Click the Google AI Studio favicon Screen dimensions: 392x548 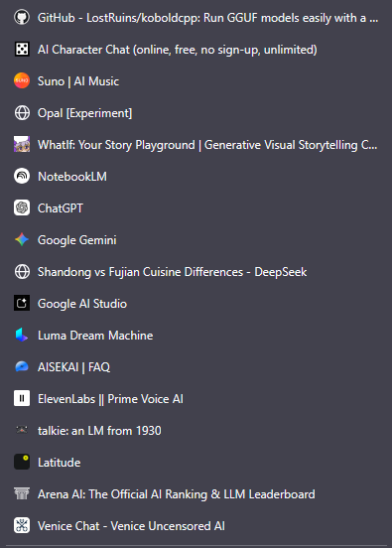click(22, 304)
